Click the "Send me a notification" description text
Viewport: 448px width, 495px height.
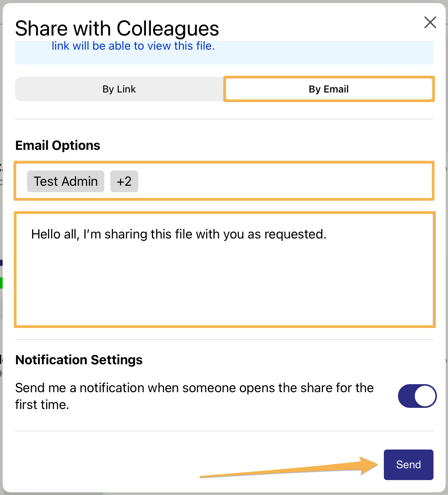point(194,388)
